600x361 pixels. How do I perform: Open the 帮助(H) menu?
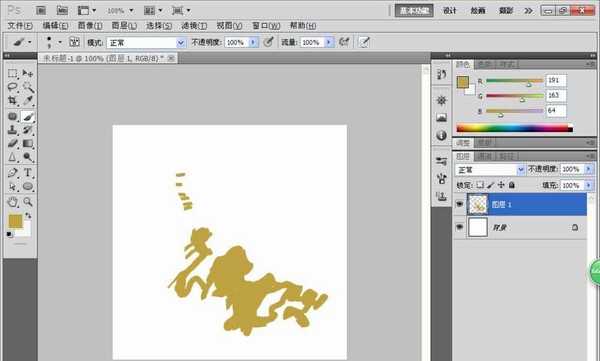click(303, 26)
